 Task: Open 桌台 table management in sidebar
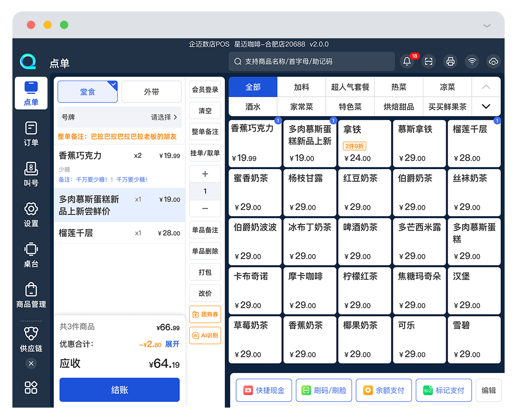[x=31, y=254]
